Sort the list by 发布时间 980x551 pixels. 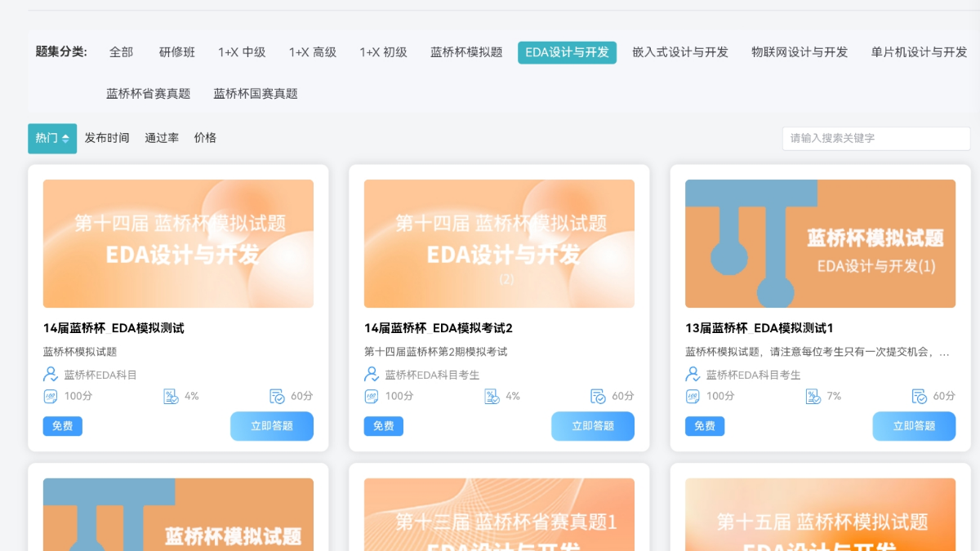tap(107, 138)
